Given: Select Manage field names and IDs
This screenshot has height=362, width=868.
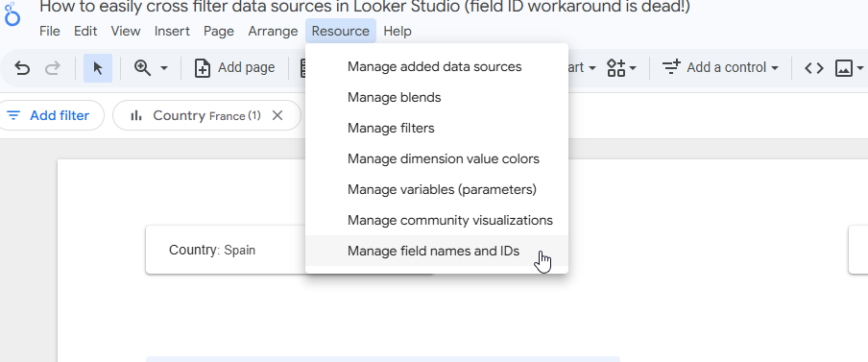Looking at the screenshot, I should 436,252.
